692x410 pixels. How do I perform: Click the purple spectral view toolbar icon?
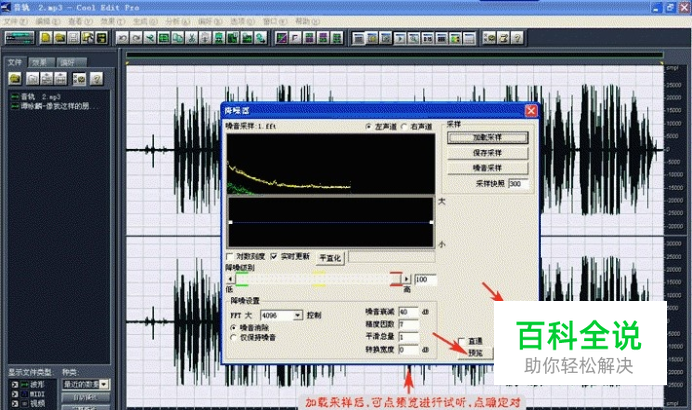[x=282, y=38]
